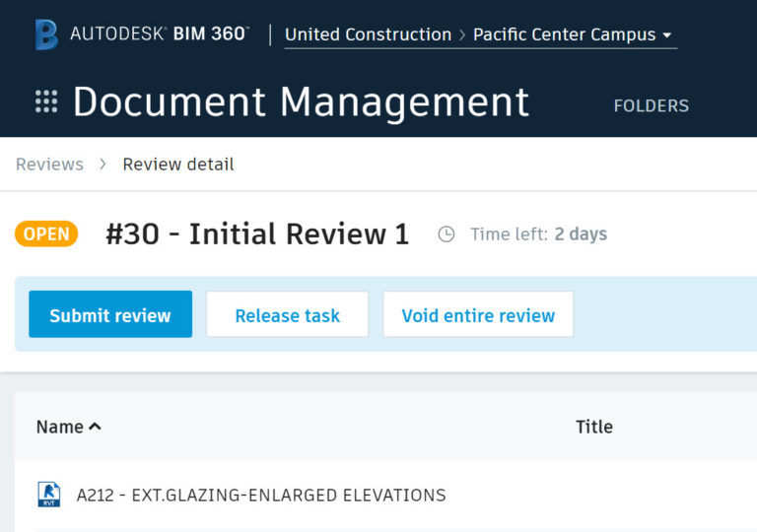Click the Release task button
This screenshot has height=532, width=757.
287,314
